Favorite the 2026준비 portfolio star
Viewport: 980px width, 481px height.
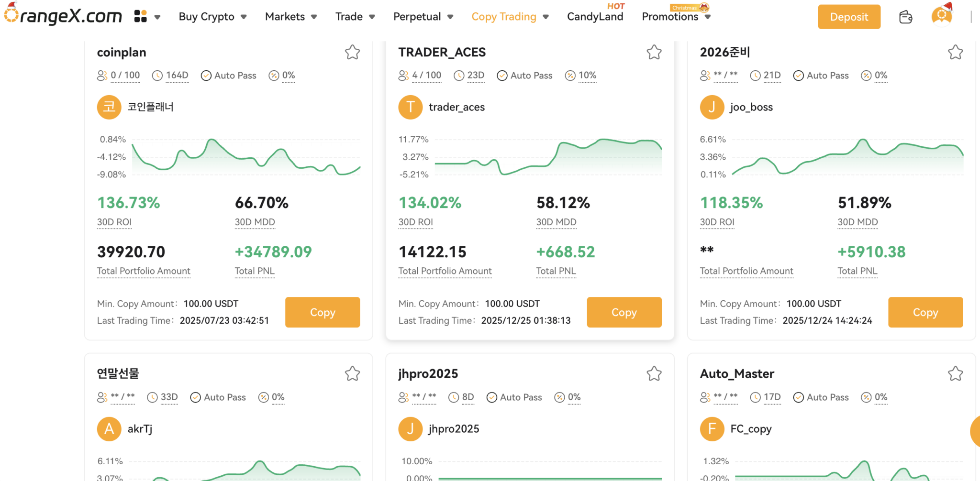pyautogui.click(x=955, y=52)
